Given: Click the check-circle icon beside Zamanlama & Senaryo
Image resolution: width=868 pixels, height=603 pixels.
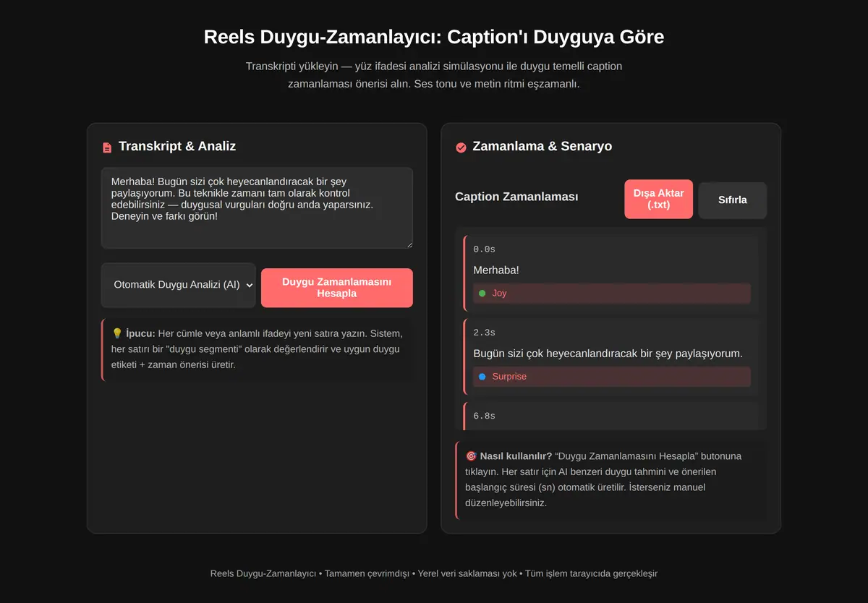Looking at the screenshot, I should click(461, 147).
